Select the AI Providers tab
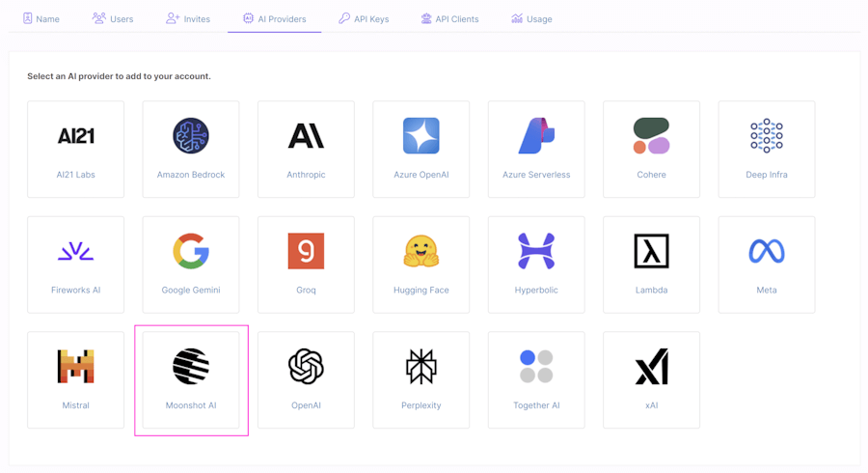This screenshot has height=473, width=868. (x=275, y=19)
